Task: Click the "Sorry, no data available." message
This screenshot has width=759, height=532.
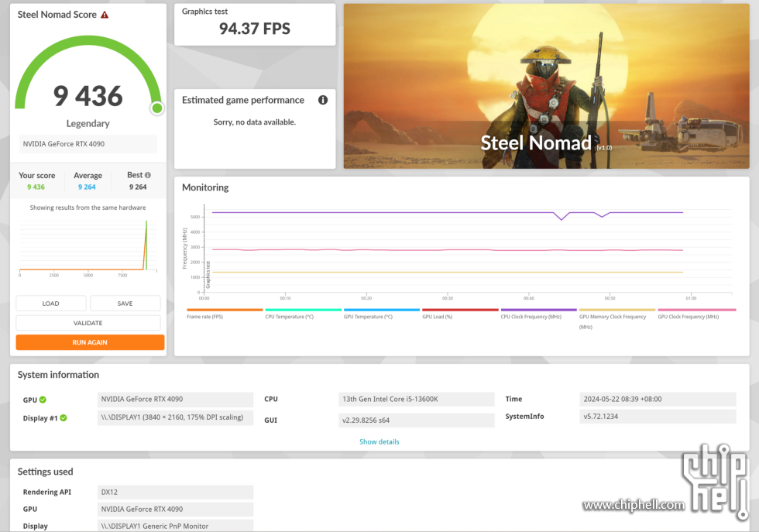Action: click(255, 122)
